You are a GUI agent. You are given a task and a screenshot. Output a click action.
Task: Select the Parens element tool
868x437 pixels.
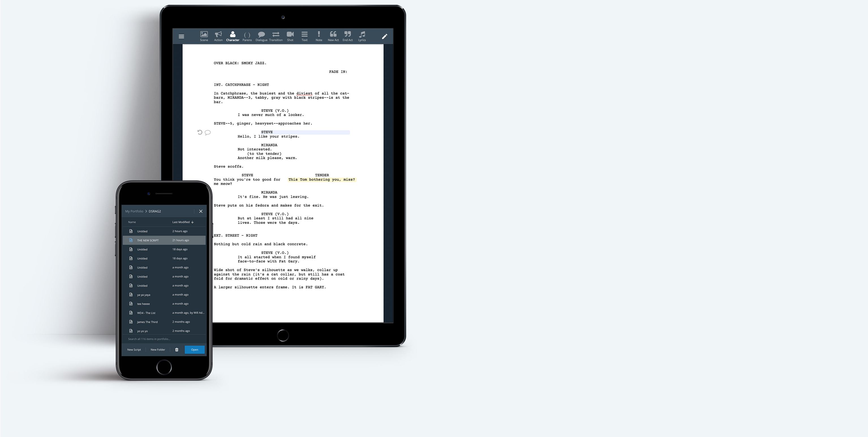247,36
